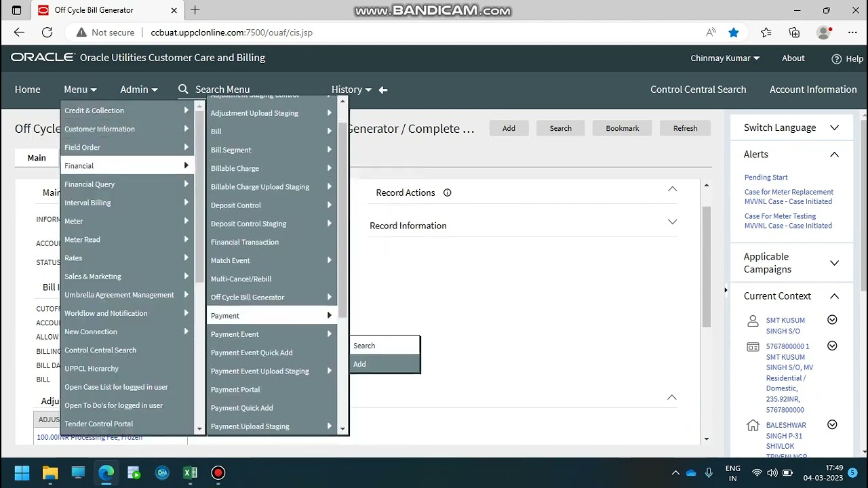868x488 pixels.
Task: Open context menu for BALESHWAR SINGH premise
Action: pyautogui.click(x=832, y=425)
